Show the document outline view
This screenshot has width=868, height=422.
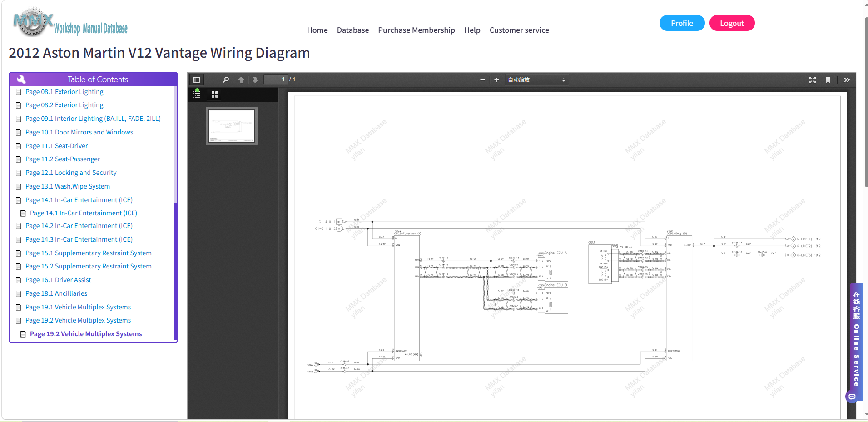tap(197, 94)
